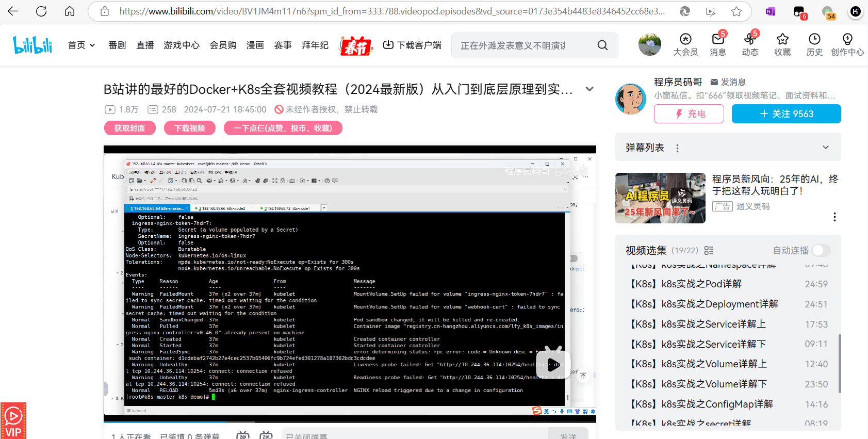Select episode k8s实战之Service详解上

pyautogui.click(x=728, y=324)
